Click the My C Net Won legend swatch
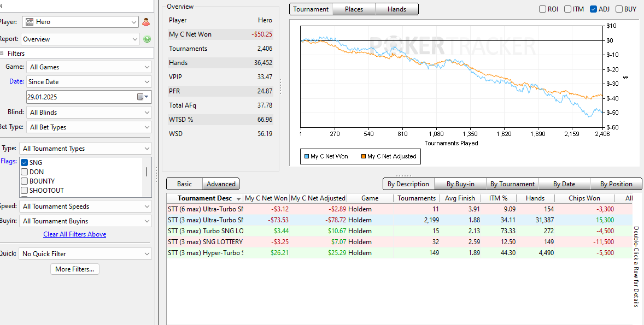Screen dimensions: 644x325 click(306, 156)
